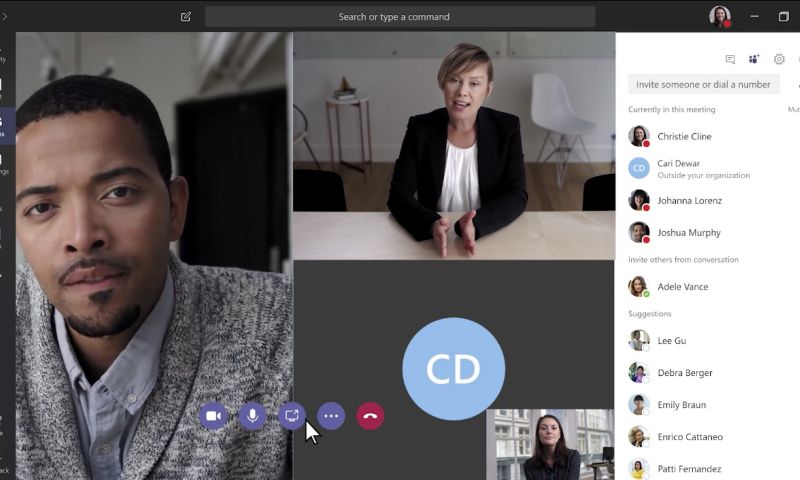Click Enrico Cattaneo's avatar picture

tap(639, 437)
